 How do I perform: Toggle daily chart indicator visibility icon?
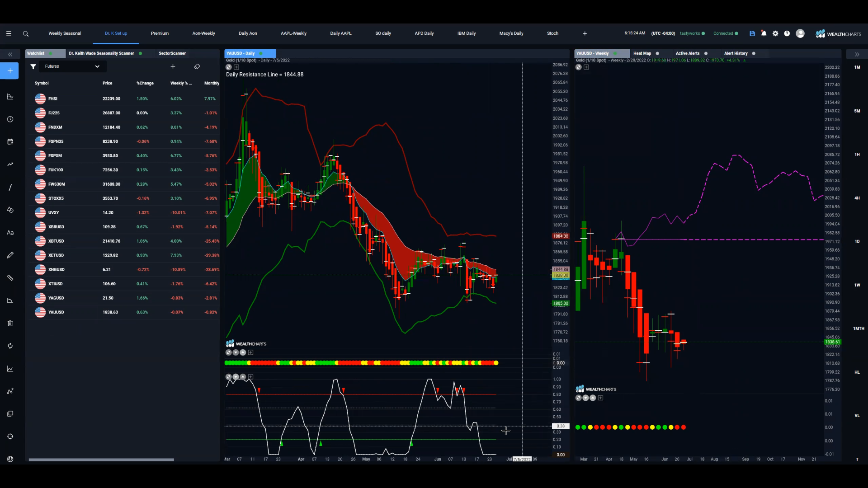[229, 67]
